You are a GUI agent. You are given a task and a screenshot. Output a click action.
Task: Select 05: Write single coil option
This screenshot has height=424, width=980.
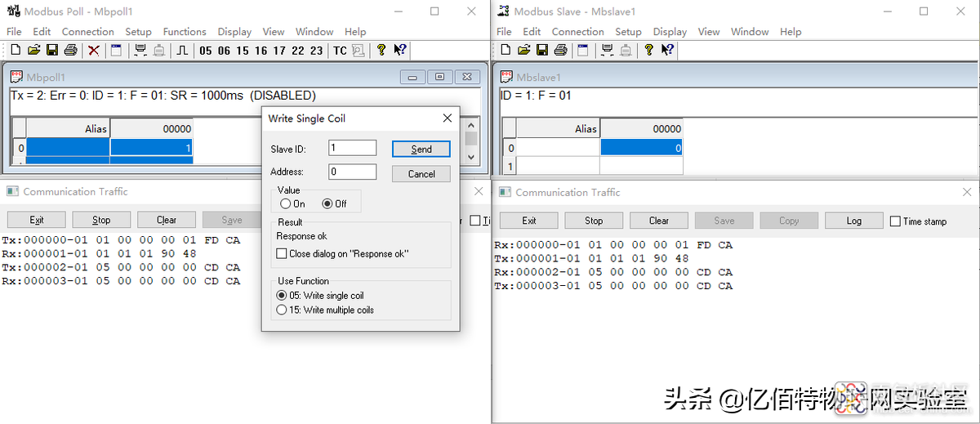[283, 295]
